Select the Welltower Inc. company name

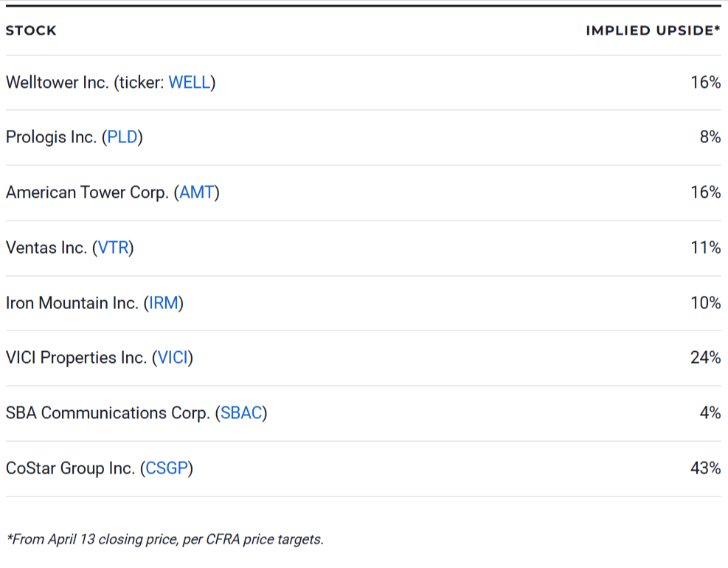(x=57, y=83)
